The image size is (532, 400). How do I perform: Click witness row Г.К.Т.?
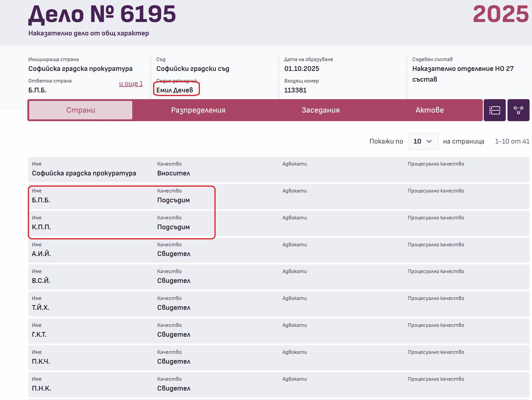point(39,335)
